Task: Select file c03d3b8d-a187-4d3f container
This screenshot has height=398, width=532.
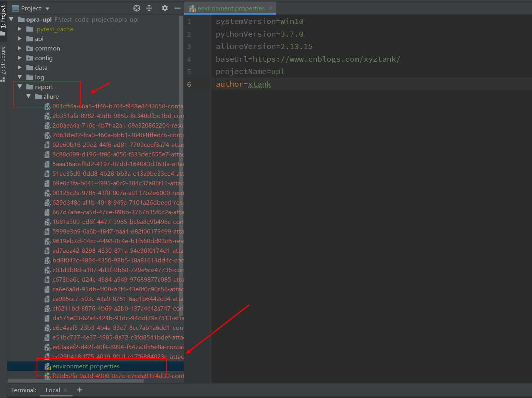Action: click(x=118, y=270)
